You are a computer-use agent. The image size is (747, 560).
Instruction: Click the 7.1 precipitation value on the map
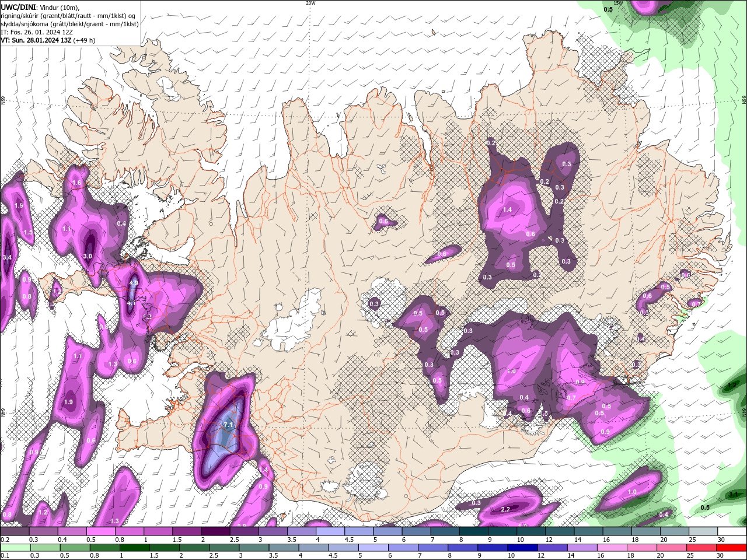(x=229, y=425)
